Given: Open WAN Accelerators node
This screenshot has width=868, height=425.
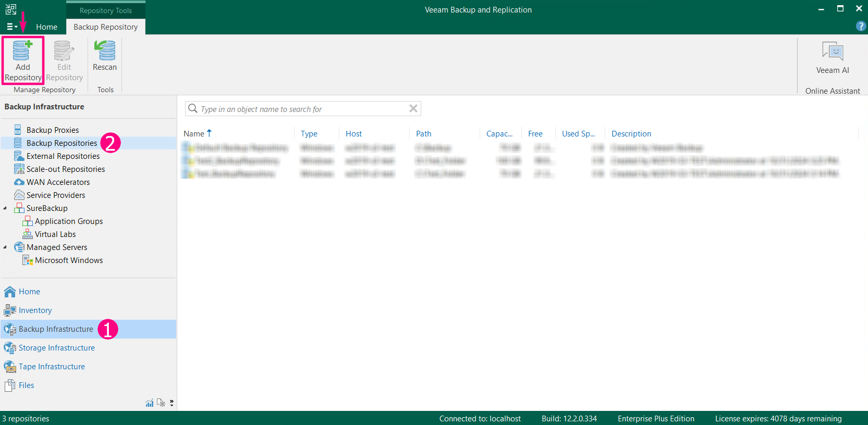Looking at the screenshot, I should coord(58,182).
